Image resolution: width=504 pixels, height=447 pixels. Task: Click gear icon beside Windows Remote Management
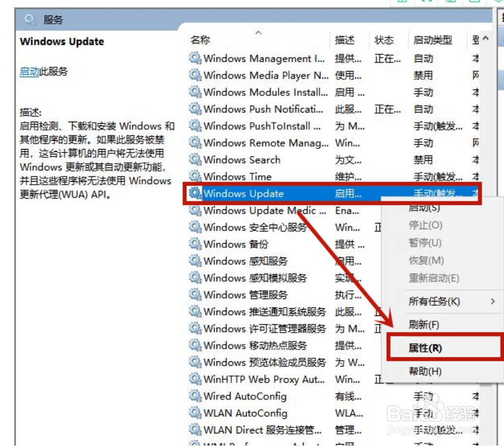195,143
